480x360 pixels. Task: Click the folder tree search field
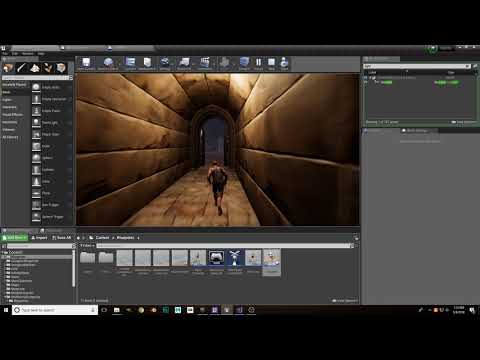point(39,246)
